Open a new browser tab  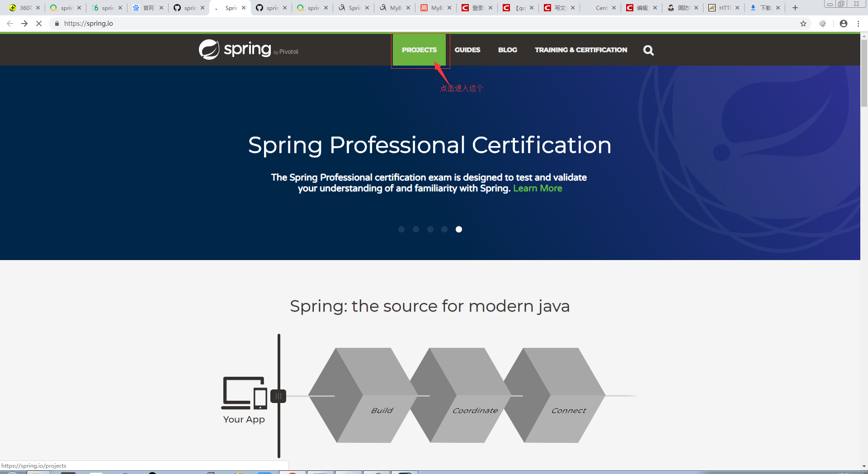click(795, 8)
